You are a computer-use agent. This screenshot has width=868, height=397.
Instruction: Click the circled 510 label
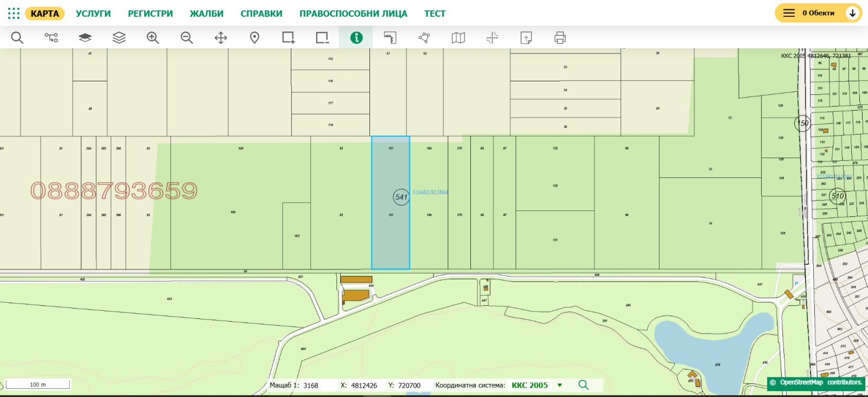click(x=838, y=196)
